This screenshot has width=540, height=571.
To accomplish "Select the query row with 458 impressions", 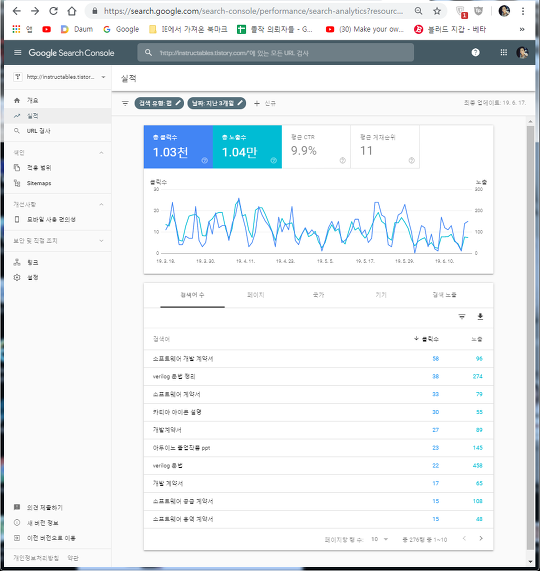I will click(319, 466).
